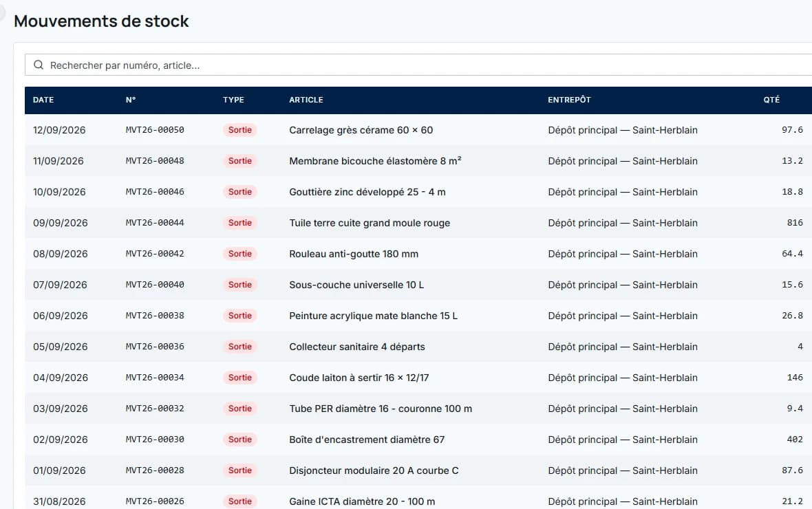Select movement number MVT26-00046

tap(155, 192)
